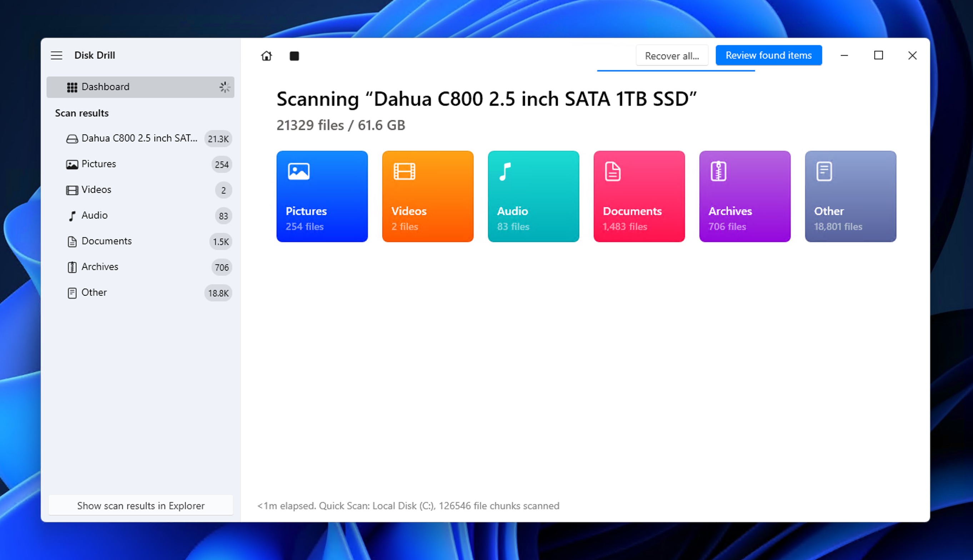Screen dimensions: 973x560
Task: Click the Recover all... button
Action: point(672,56)
